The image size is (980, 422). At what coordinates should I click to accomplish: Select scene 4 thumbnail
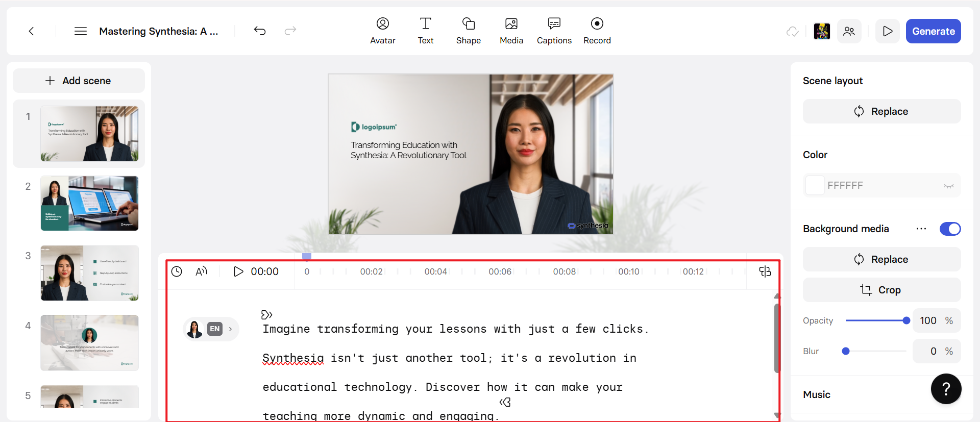click(89, 343)
